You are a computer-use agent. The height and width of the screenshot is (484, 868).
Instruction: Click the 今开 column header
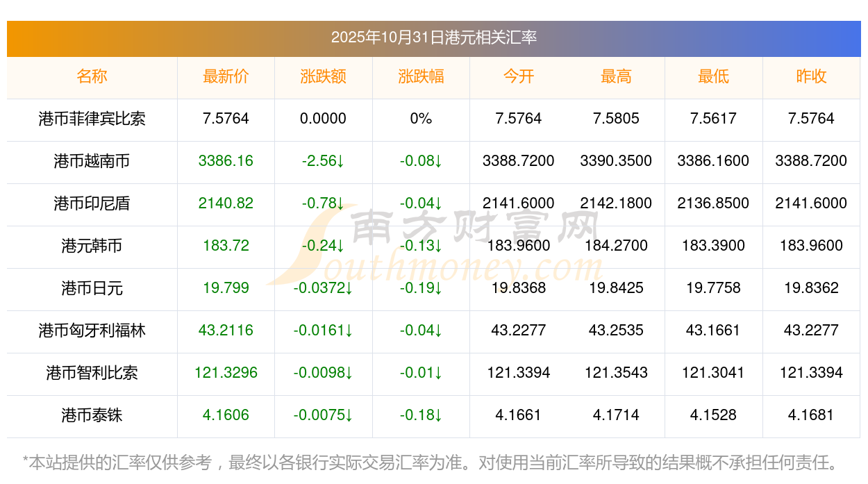coord(518,76)
